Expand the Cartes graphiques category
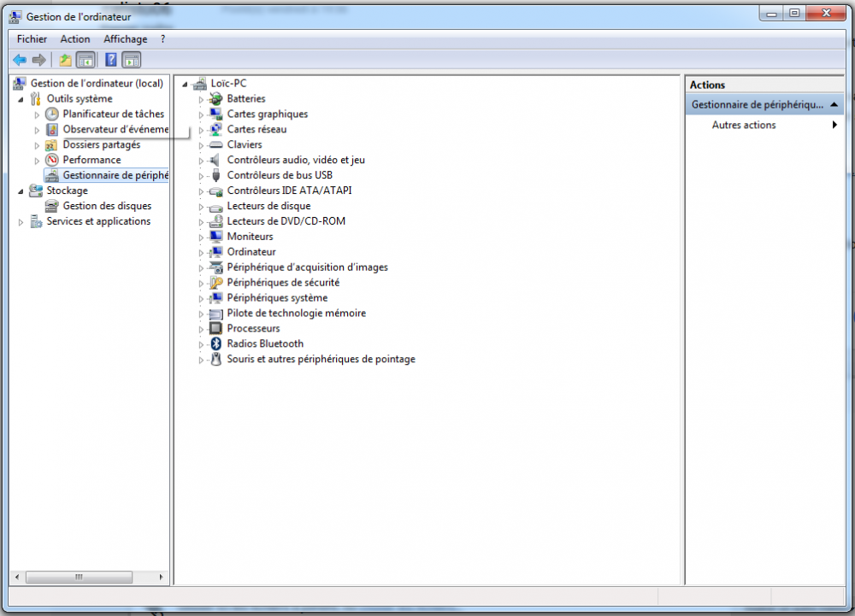 [x=202, y=114]
